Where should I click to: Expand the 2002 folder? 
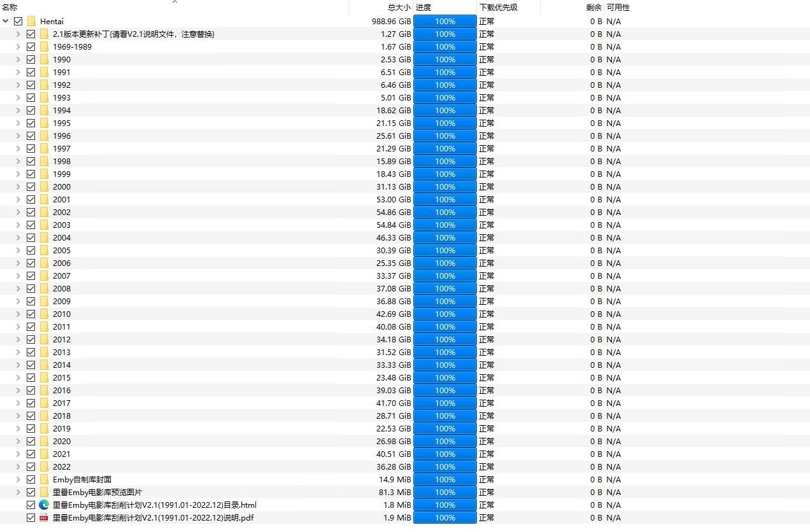(18, 212)
